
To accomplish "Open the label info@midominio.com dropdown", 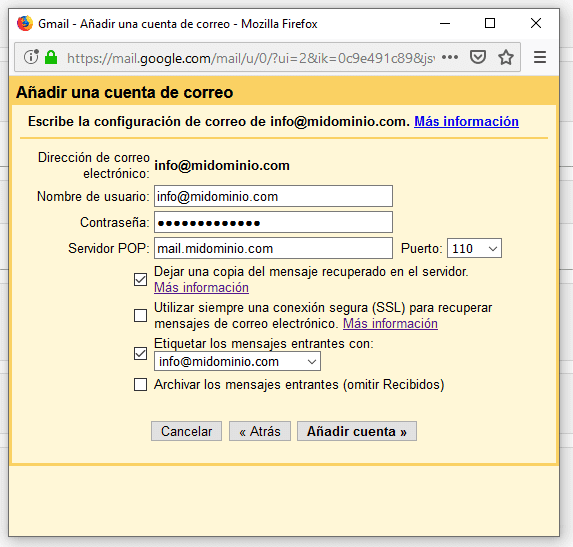I will (x=238, y=361).
